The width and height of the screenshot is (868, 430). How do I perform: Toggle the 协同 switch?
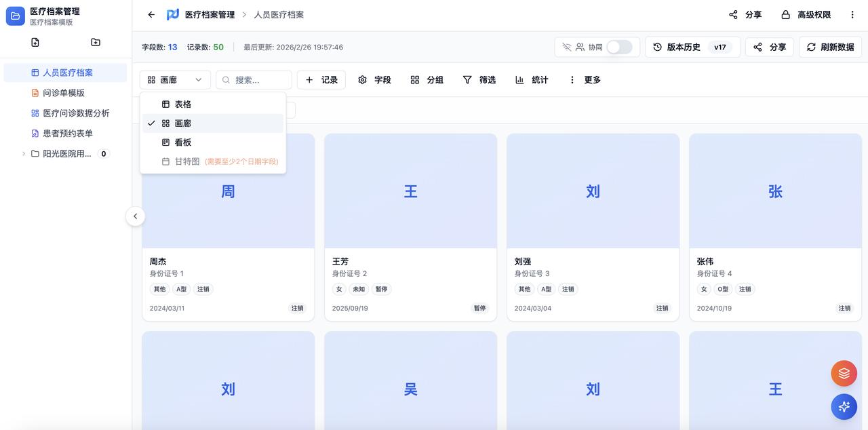pos(619,47)
